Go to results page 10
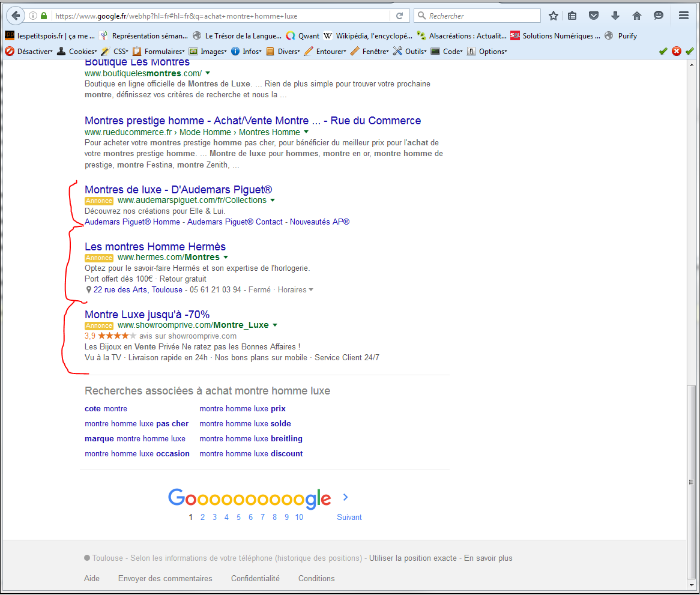The height and width of the screenshot is (595, 700). (x=299, y=517)
